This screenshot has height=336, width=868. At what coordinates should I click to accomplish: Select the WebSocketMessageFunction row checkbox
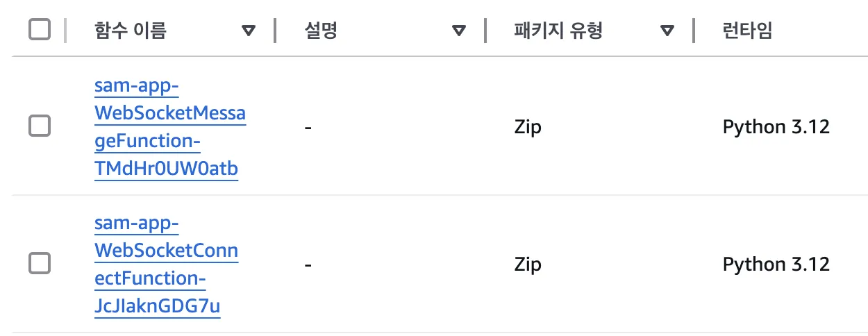click(40, 126)
